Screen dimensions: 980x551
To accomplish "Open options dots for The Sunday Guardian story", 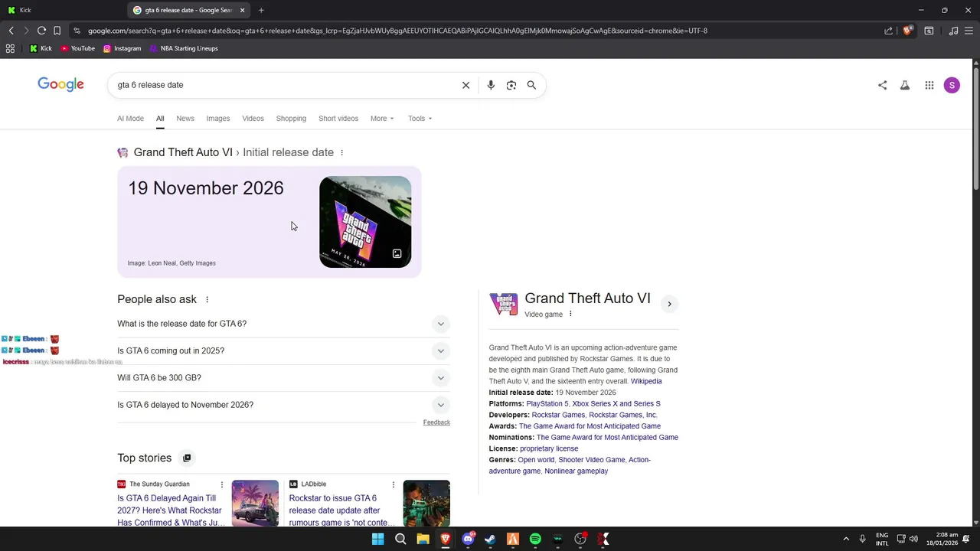I will coord(222,484).
